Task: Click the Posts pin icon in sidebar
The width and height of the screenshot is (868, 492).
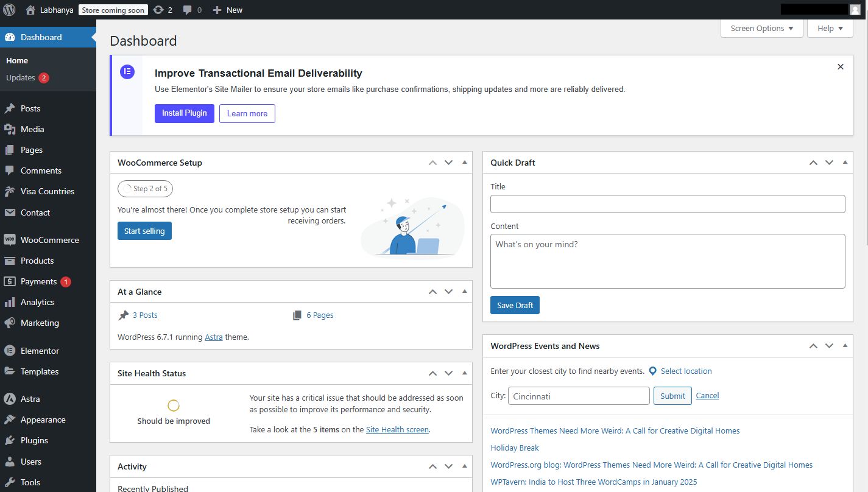Action: tap(10, 108)
